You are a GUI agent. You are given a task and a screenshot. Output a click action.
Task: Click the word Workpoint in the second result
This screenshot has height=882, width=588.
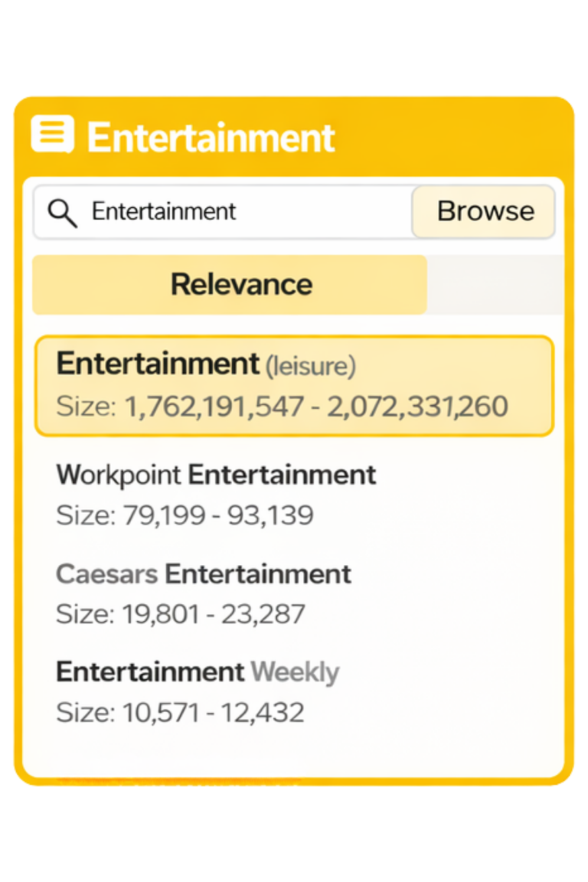[x=118, y=475]
